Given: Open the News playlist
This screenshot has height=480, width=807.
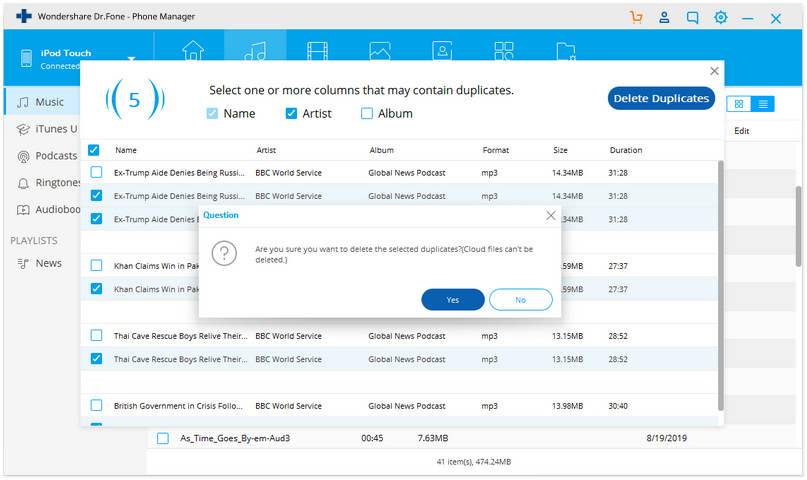Looking at the screenshot, I should point(40,263).
